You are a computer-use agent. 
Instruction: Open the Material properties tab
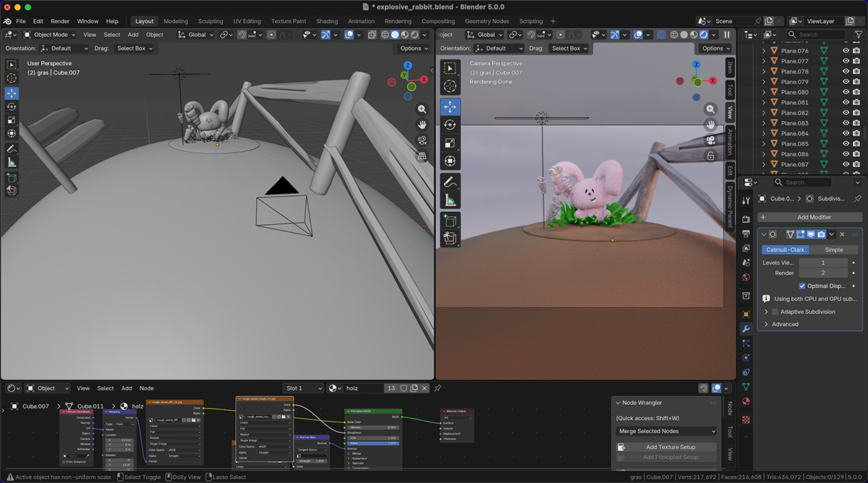click(x=746, y=401)
